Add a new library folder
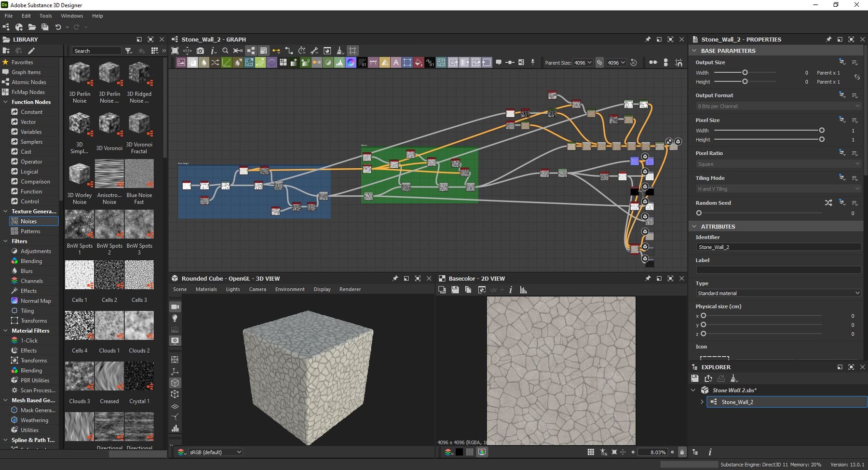 pyautogui.click(x=6, y=51)
